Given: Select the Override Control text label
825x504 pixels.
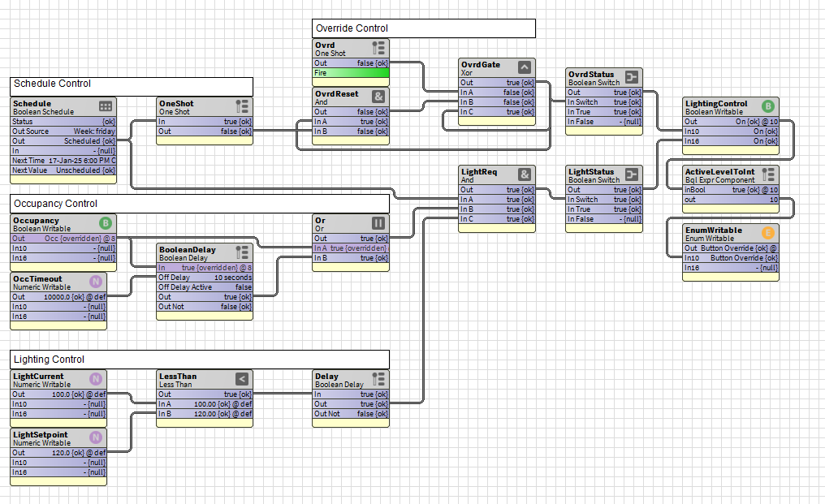Looking at the screenshot, I should click(352, 28).
